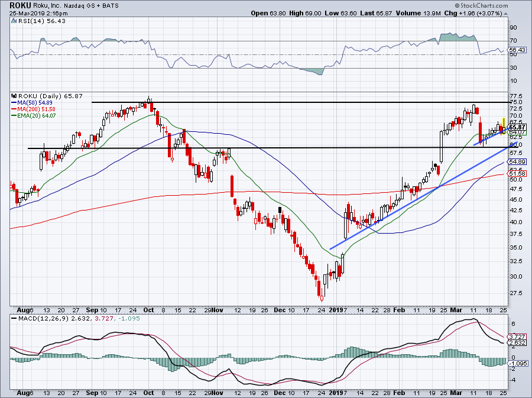Click the 51.58 MA(200) price tag
This screenshot has width=532, height=398.
tap(517, 173)
